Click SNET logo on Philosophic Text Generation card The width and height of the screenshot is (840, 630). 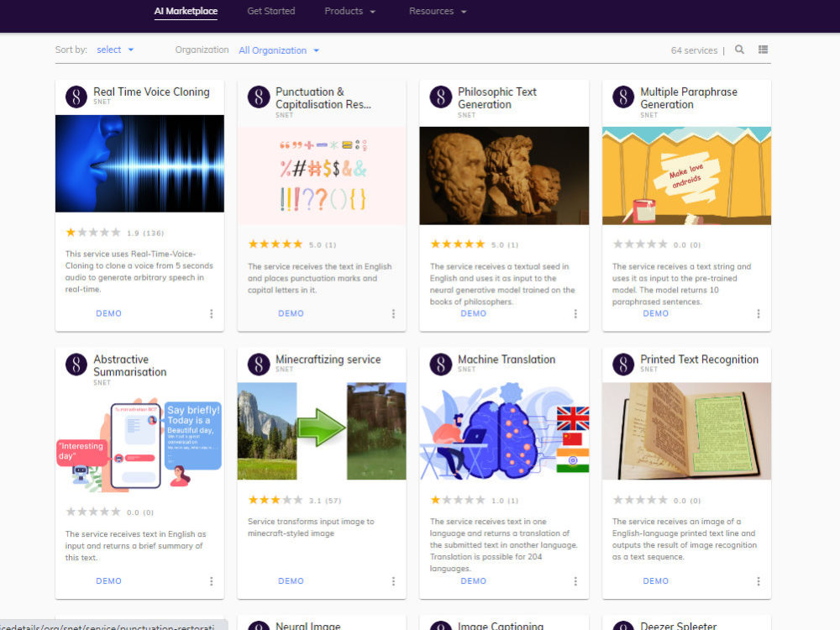(441, 97)
